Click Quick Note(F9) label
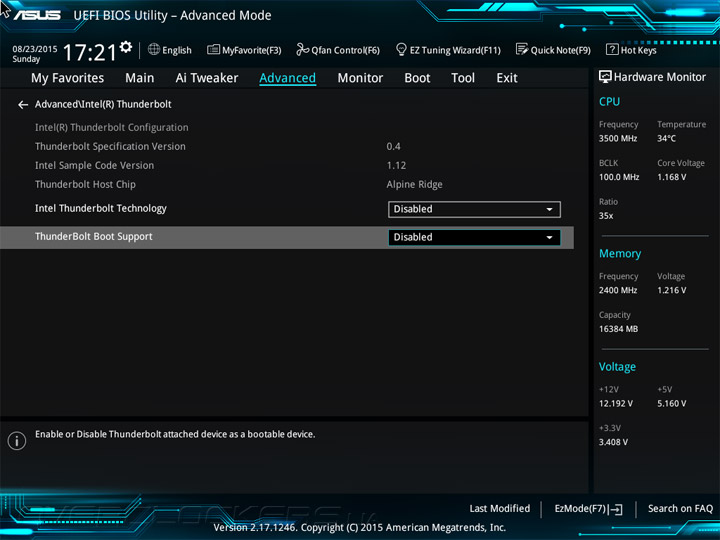The width and height of the screenshot is (720, 540). click(x=561, y=50)
